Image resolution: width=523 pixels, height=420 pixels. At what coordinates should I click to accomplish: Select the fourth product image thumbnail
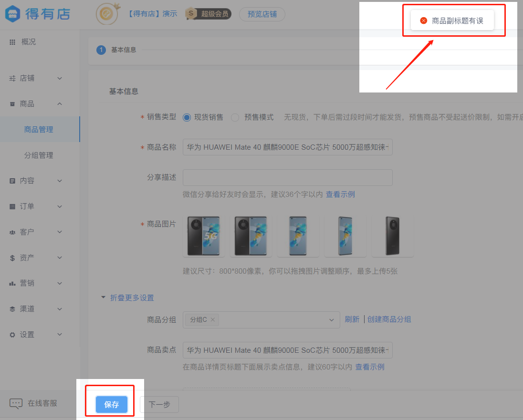tap(345, 236)
